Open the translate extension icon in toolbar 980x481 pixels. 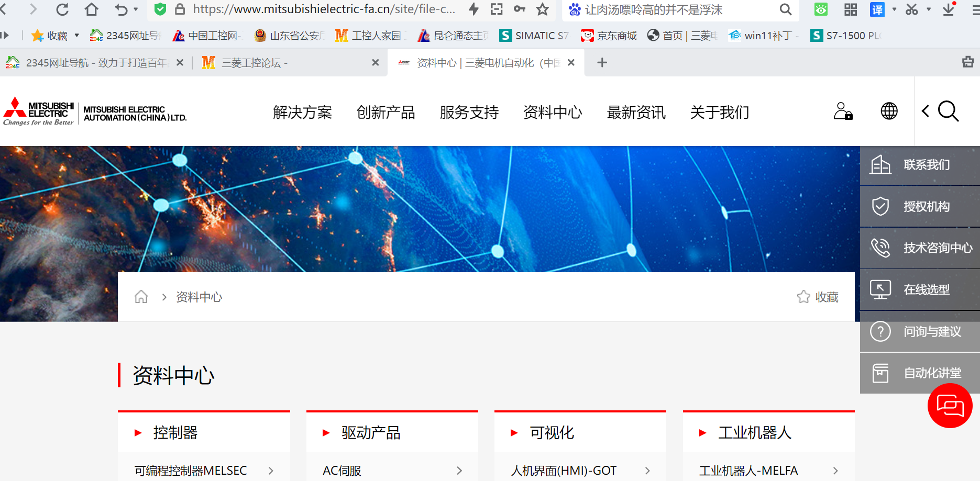877,9
